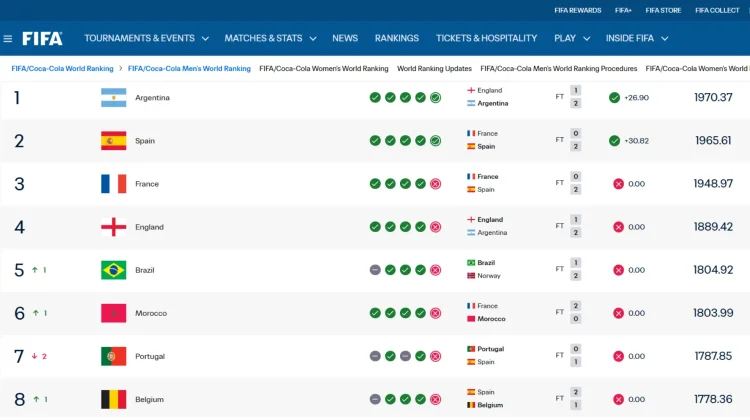Screen dimensions: 750x420
Task: Click Argentina's green win icon beside +26.90
Action: (x=614, y=98)
